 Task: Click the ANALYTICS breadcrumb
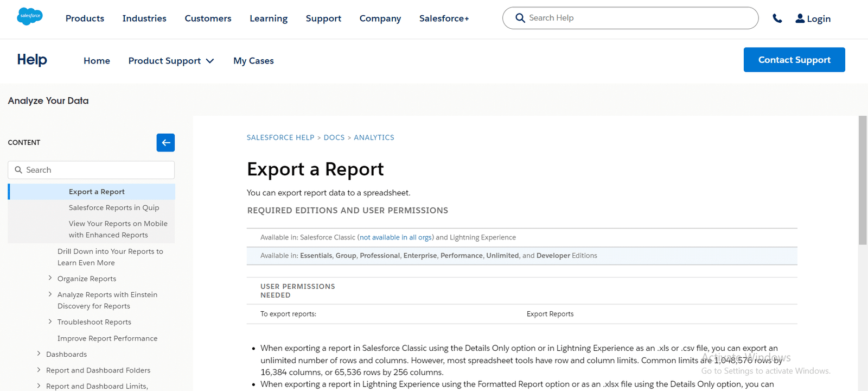(374, 137)
